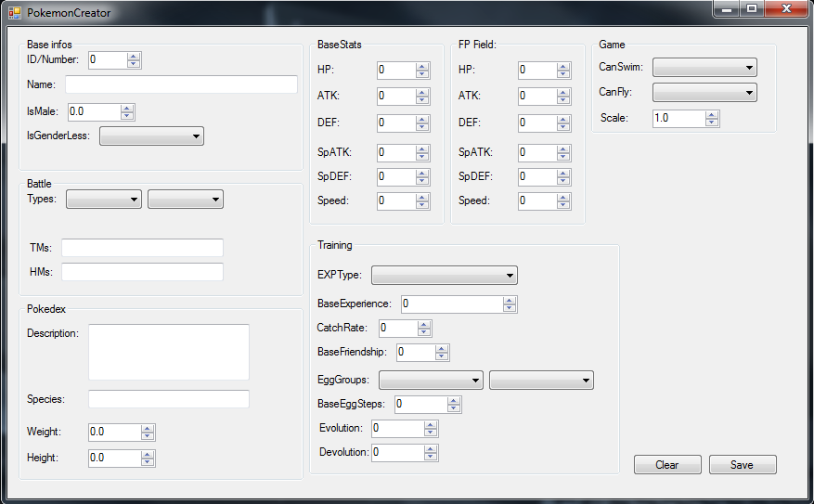Focus the Pokedex Description text area
Viewport: 814px width, 504px height.
(x=169, y=352)
